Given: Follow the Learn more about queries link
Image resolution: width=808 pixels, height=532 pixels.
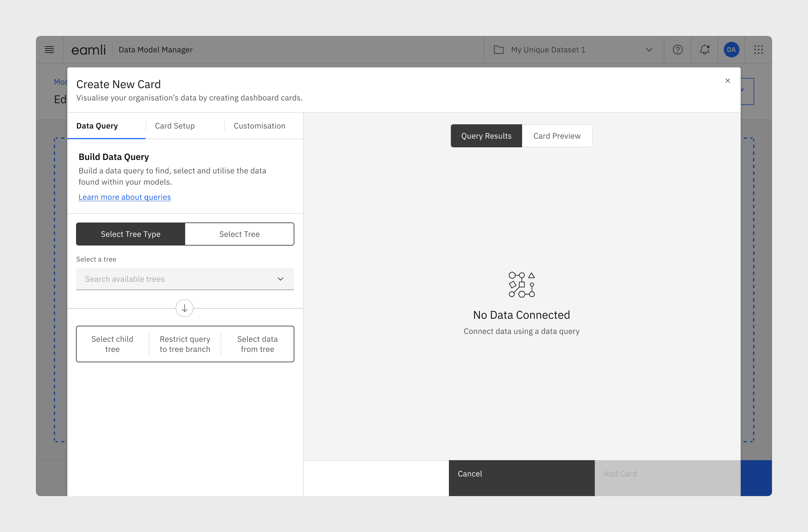Looking at the screenshot, I should pyautogui.click(x=125, y=197).
